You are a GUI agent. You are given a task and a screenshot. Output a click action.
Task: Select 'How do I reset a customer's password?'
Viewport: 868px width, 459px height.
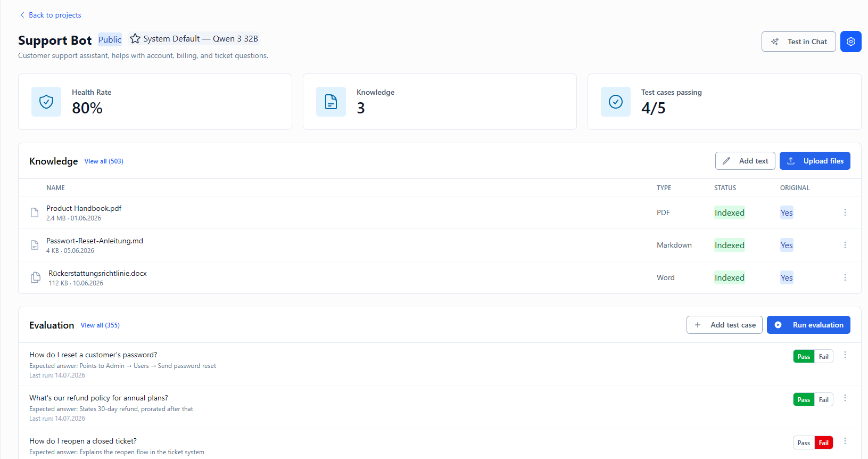pyautogui.click(x=93, y=355)
